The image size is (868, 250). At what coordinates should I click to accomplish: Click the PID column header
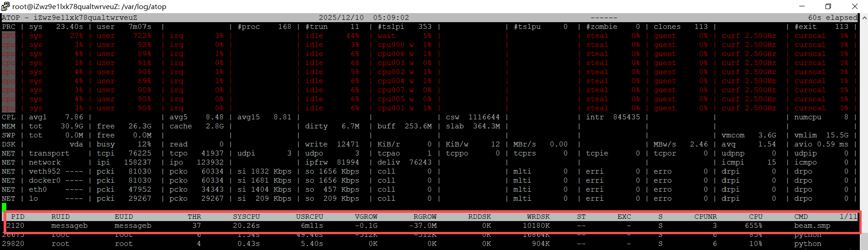tap(18, 217)
